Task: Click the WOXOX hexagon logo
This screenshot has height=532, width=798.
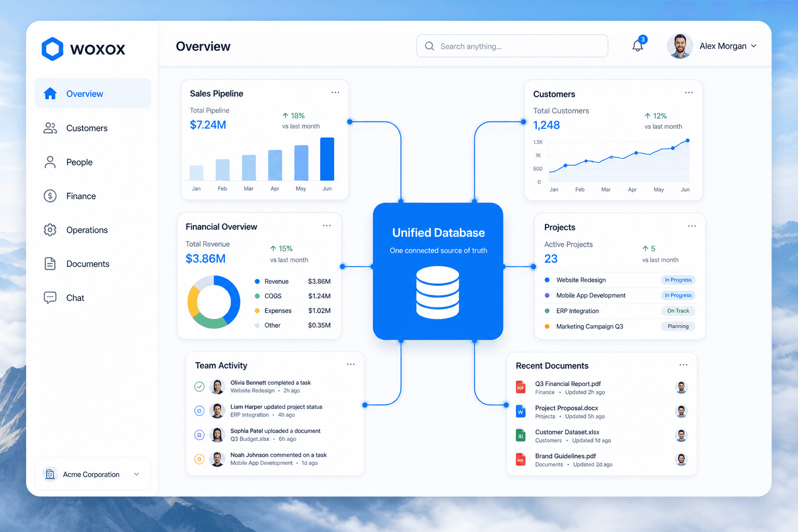Action: (52, 49)
